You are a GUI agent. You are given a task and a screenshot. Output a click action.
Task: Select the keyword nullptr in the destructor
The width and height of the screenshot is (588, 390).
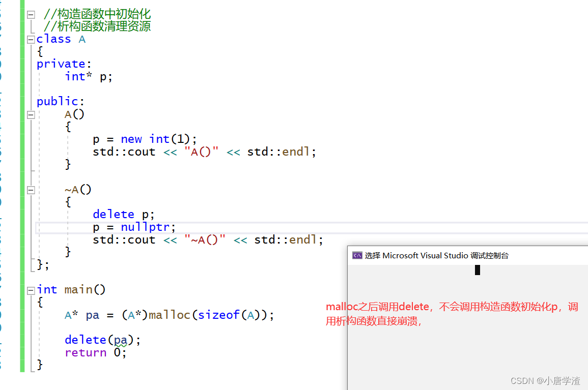point(146,227)
